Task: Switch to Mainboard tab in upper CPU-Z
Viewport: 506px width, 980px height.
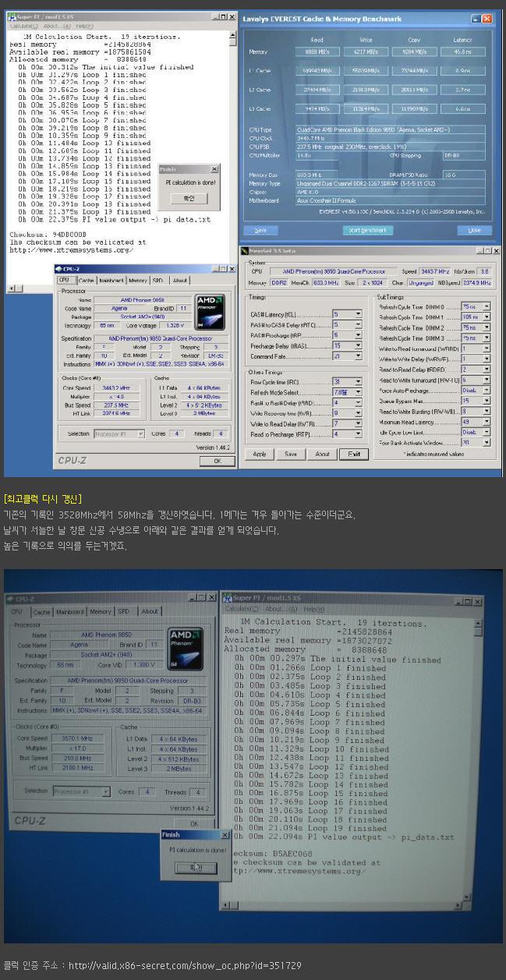Action: (111, 280)
